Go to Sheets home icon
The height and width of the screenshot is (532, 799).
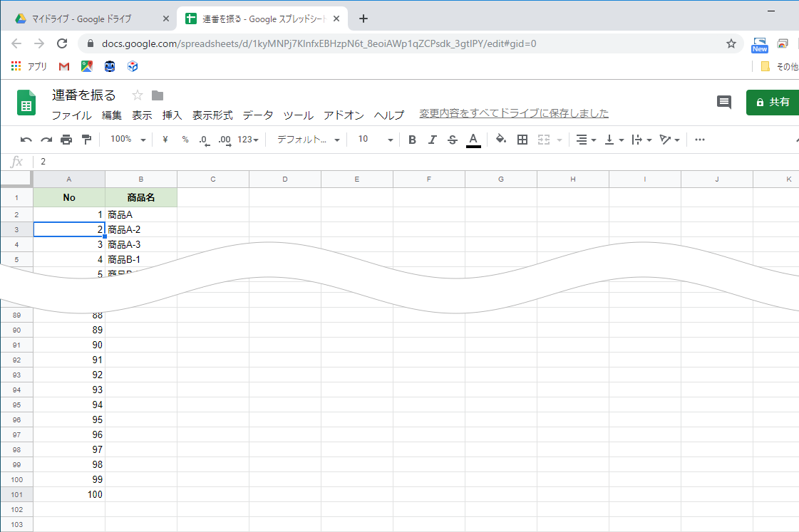point(26,103)
